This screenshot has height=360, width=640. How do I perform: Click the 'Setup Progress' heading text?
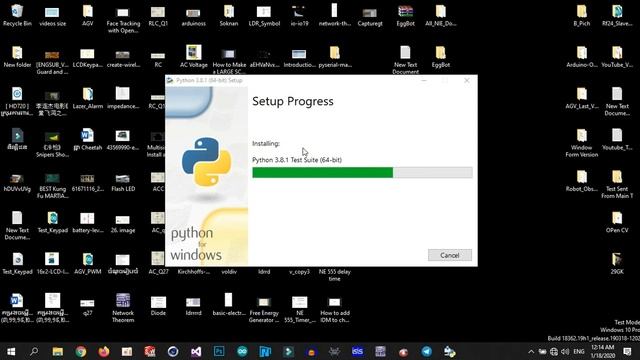coord(293,101)
